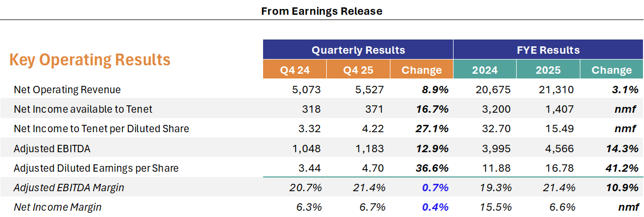Click the orange 'Change' column header
The height and width of the screenshot is (217, 644).
(x=421, y=70)
